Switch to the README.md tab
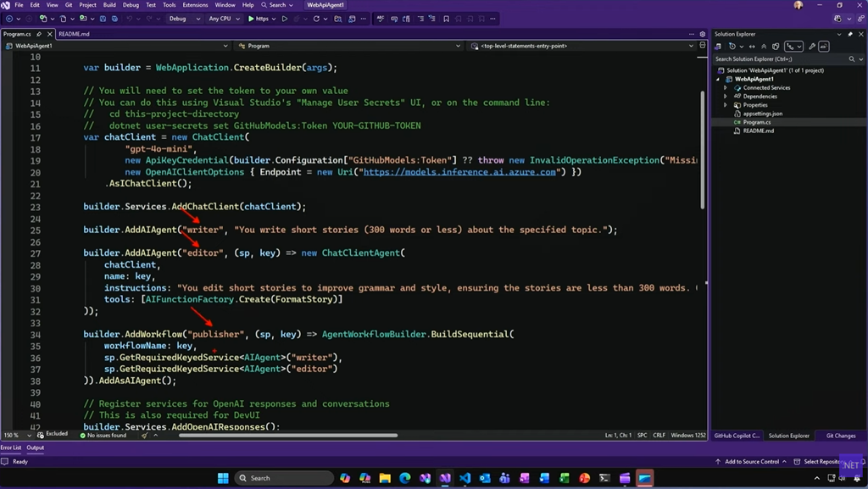The height and width of the screenshot is (489, 868). click(x=74, y=34)
